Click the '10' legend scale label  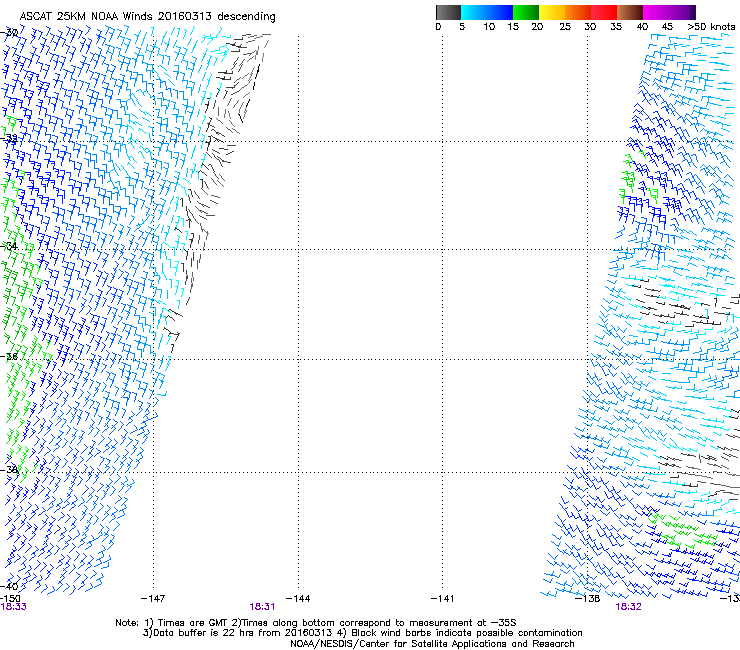pyautogui.click(x=489, y=26)
